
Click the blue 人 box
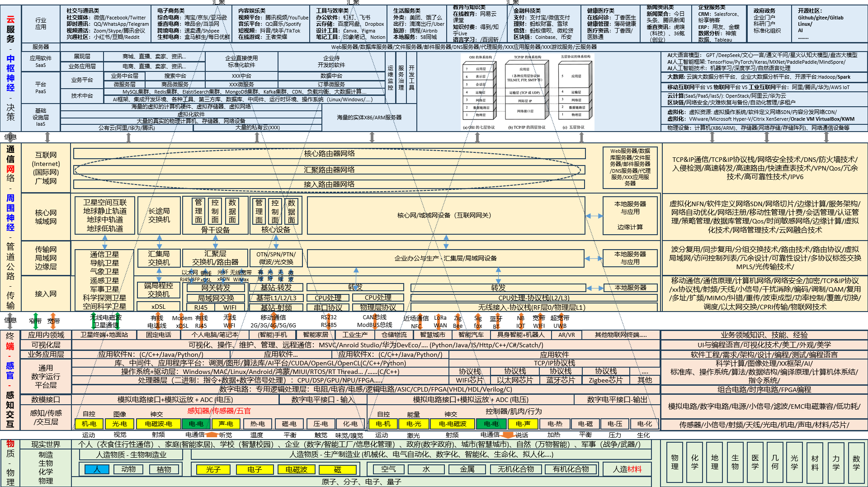(97, 469)
